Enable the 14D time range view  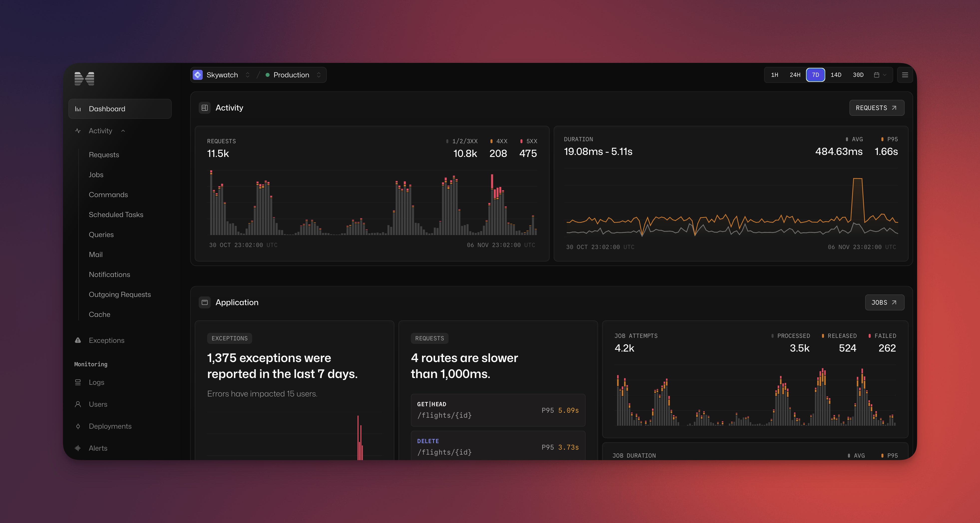836,75
